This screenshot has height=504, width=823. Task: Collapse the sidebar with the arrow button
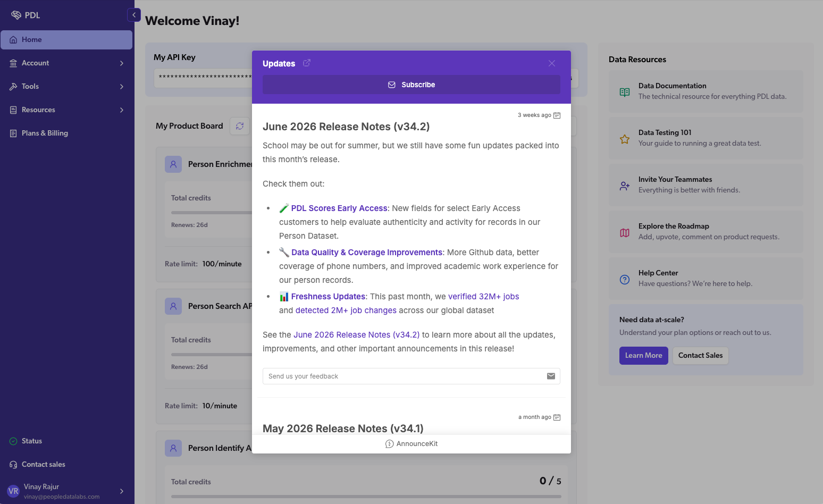[134, 15]
